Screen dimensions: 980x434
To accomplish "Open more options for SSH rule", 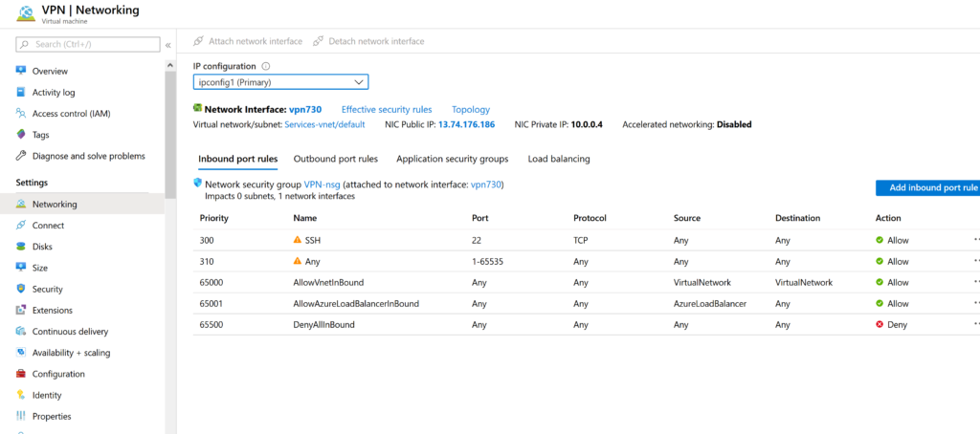I will pyautogui.click(x=976, y=240).
